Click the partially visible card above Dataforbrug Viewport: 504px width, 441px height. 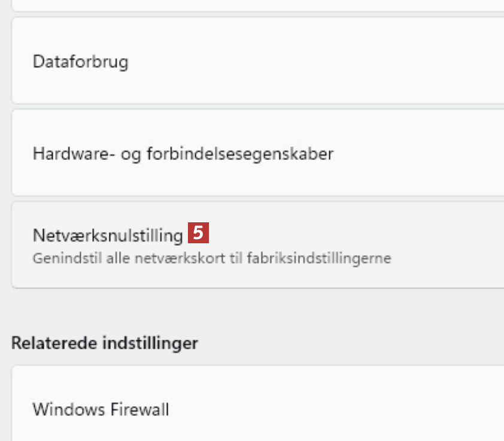click(x=257, y=5)
